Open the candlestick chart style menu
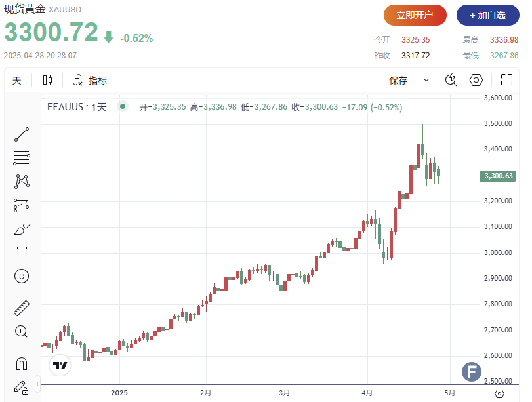532x402 pixels. (47, 81)
